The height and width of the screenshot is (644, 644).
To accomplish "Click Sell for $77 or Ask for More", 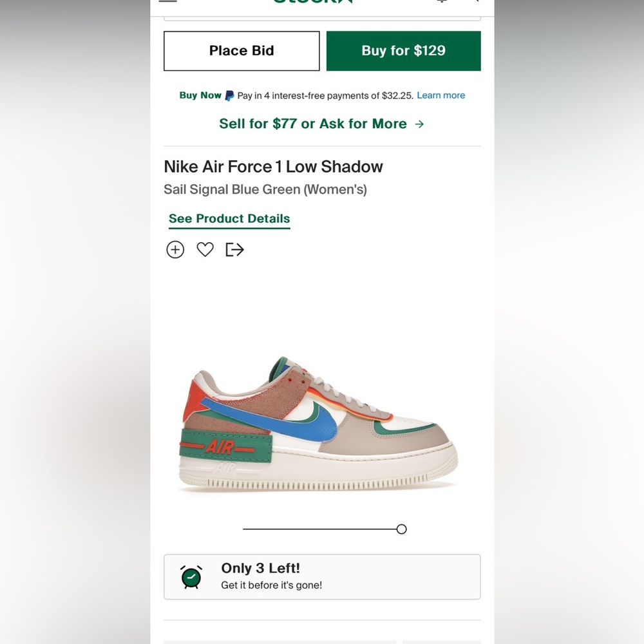I will 313,124.
